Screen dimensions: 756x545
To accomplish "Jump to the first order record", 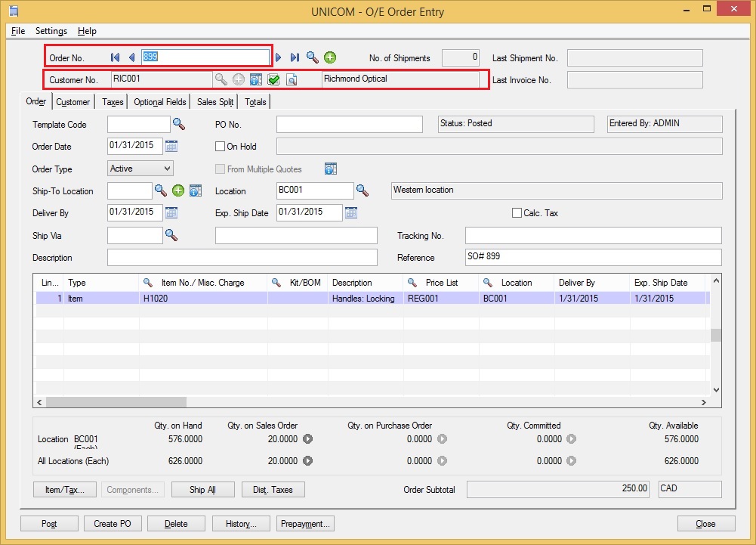I will (115, 57).
